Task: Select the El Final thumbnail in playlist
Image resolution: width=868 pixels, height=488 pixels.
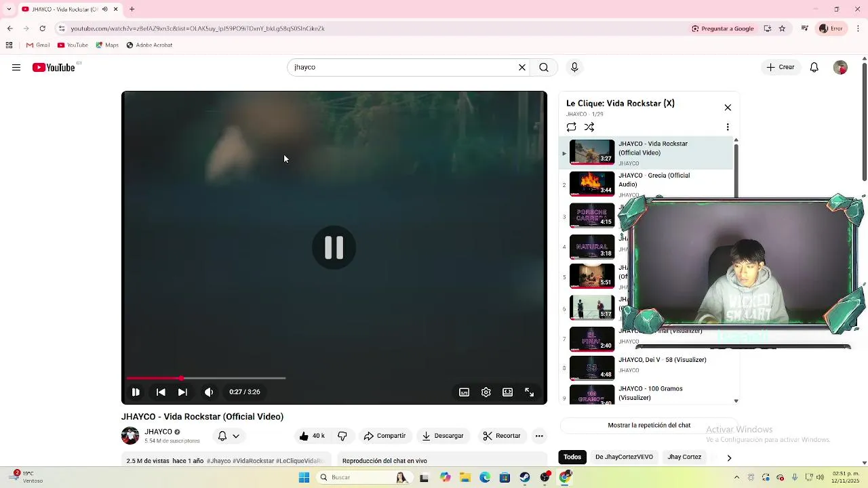Action: click(x=592, y=339)
